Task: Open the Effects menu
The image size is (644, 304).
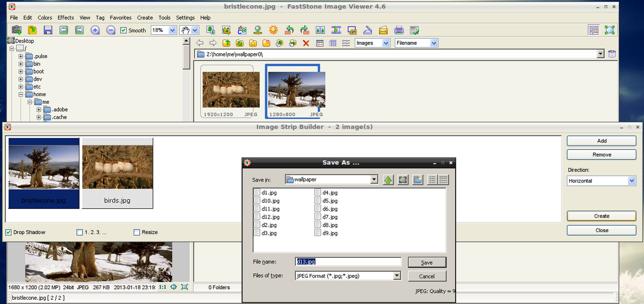Action: pos(65,17)
